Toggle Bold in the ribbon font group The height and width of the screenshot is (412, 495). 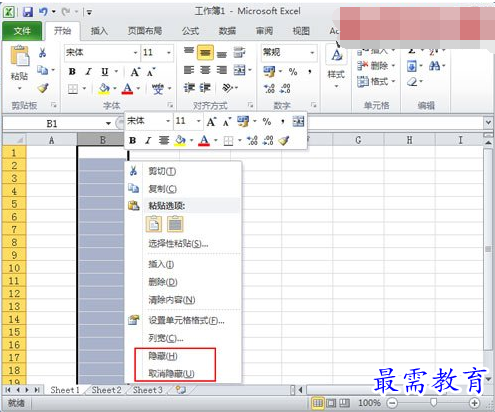72,72
